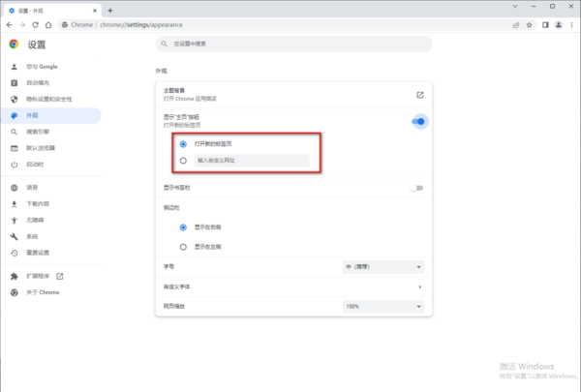The width and height of the screenshot is (581, 392).
Task: Click the power icon beside 启动时
Action: (x=15, y=165)
